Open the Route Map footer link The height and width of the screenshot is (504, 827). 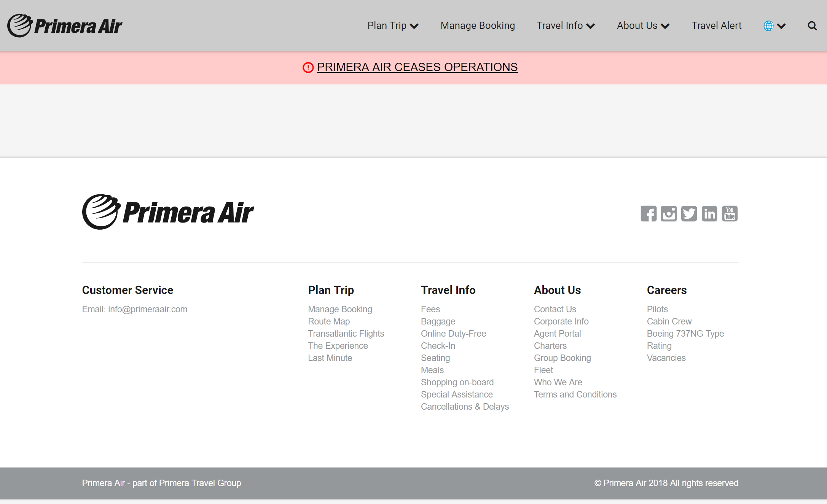329,321
